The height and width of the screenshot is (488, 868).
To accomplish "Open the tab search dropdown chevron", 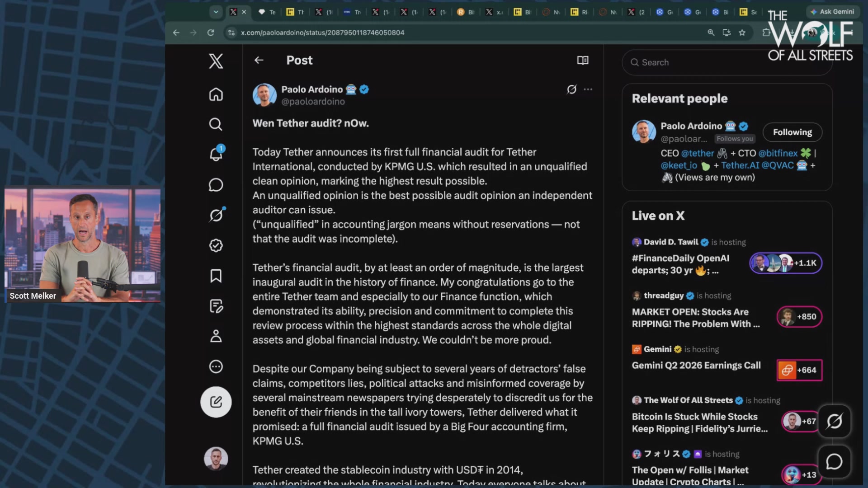I will point(216,12).
